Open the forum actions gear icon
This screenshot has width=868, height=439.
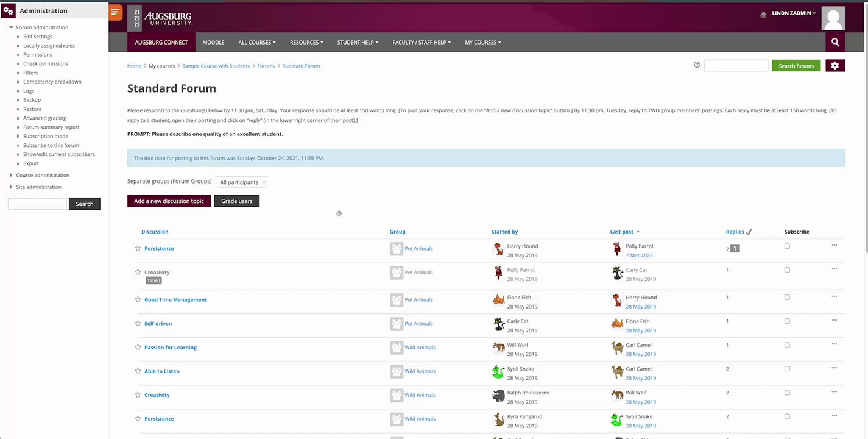click(x=835, y=66)
